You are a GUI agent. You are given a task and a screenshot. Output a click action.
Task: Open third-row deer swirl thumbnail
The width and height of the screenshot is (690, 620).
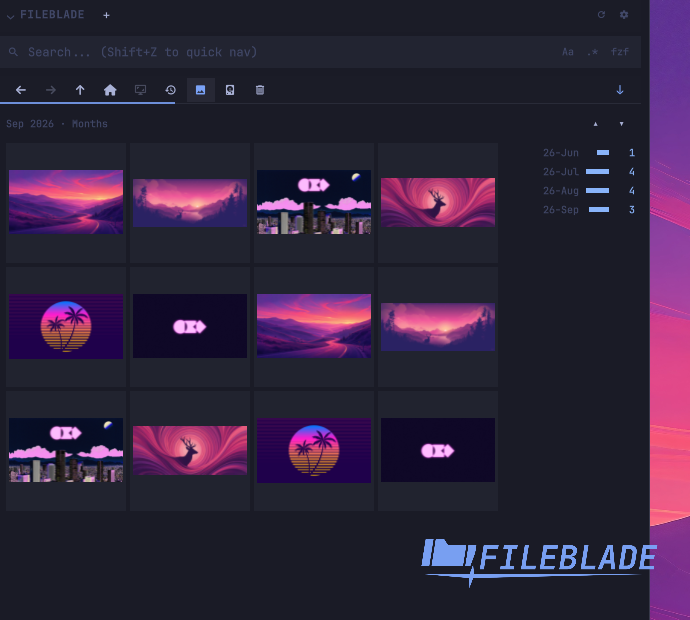tap(190, 450)
